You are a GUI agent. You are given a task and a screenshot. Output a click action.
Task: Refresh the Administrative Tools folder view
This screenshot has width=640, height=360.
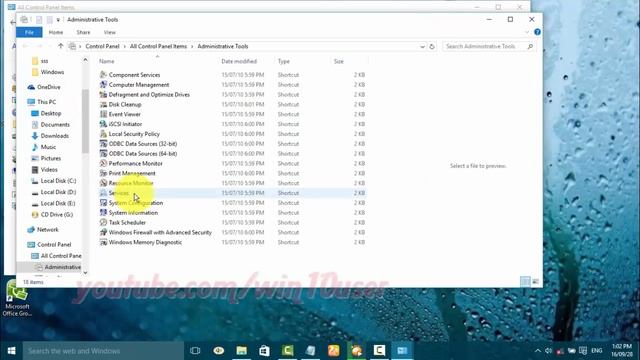432,47
